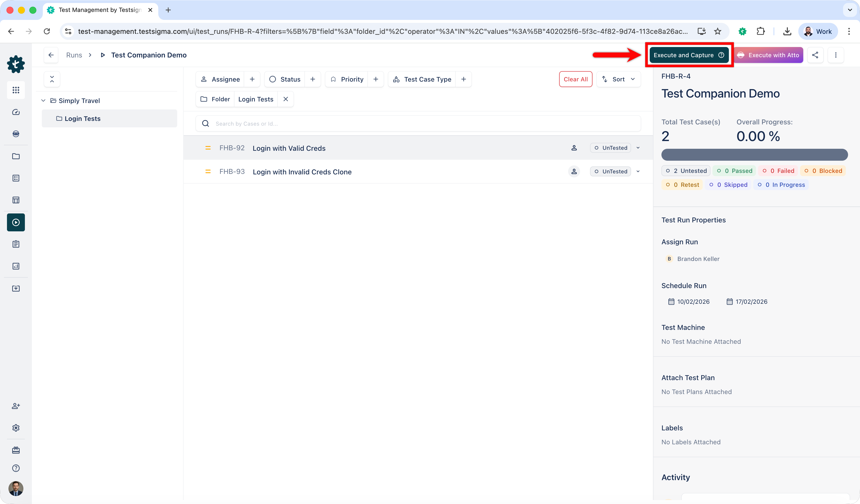
Task: Click the dashboard gauge sidebar icon
Action: click(16, 112)
